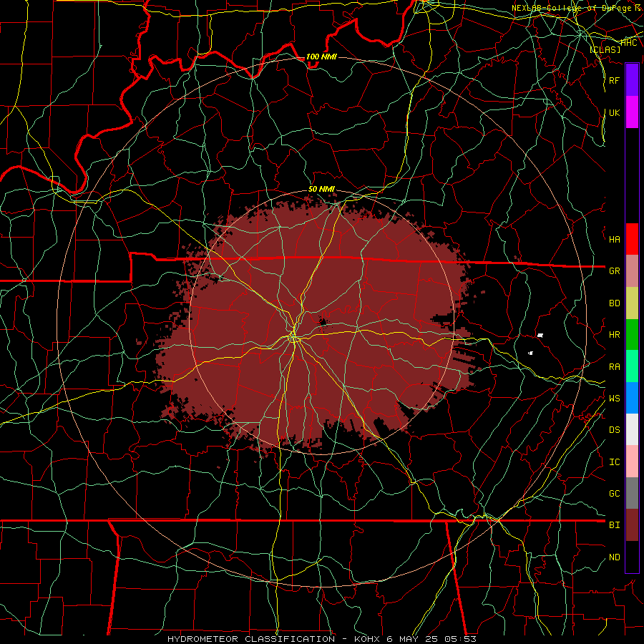Click the brown BI legend swatch

pos(632,525)
